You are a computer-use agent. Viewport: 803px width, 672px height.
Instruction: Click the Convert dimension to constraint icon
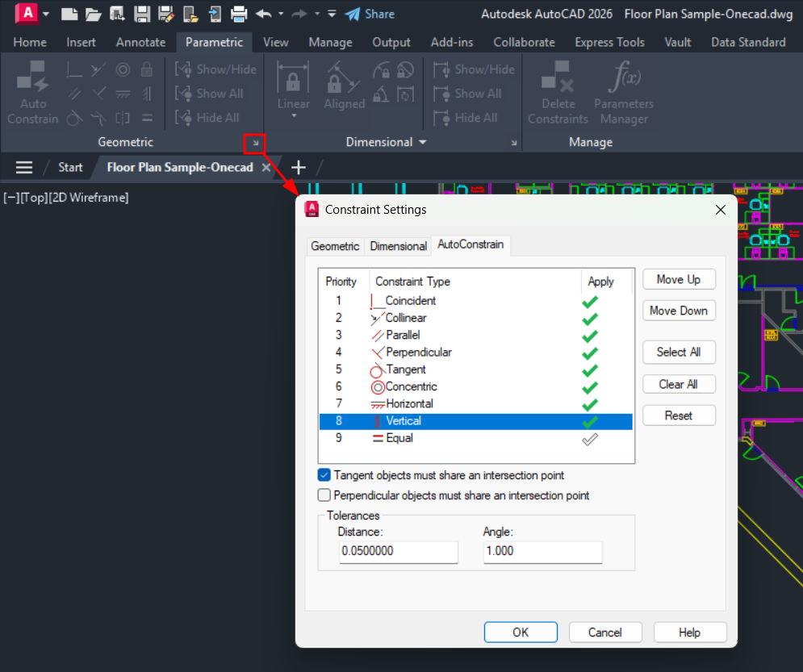point(405,94)
